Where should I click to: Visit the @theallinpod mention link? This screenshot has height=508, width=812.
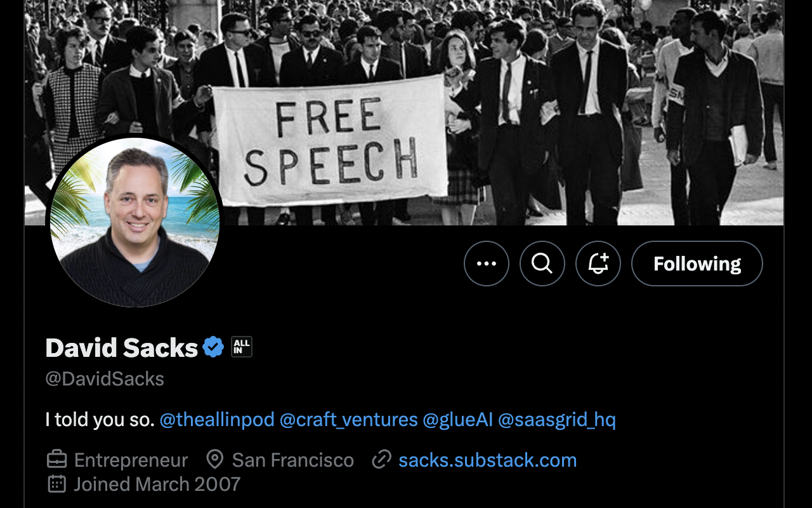click(217, 420)
